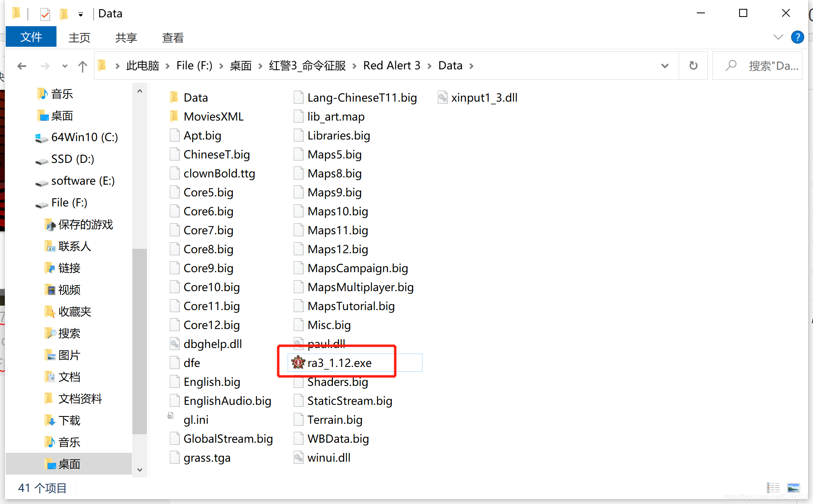Open 视频 folder in sidebar
Screen dimensions: 813x504
coord(62,290)
